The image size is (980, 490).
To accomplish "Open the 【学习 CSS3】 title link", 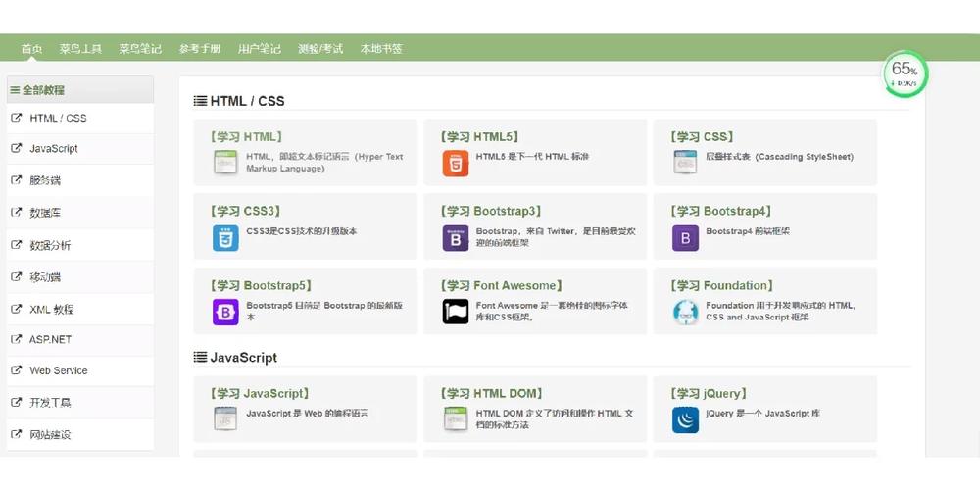I will [x=245, y=212].
